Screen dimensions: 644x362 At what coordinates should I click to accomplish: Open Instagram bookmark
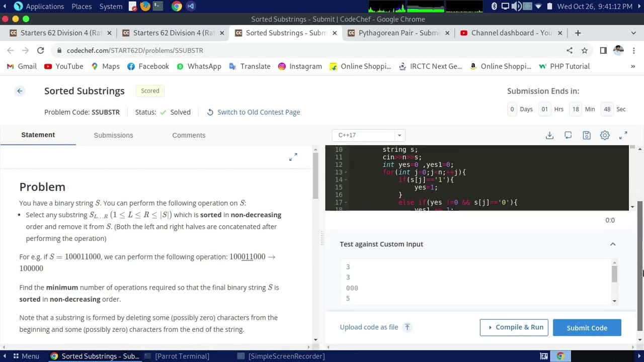coord(300,66)
